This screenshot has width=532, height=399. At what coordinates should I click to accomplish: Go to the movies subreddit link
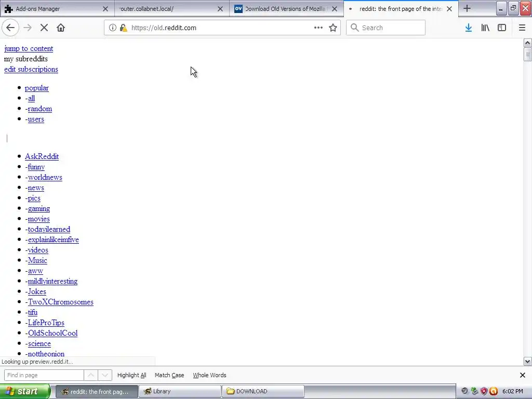pyautogui.click(x=38, y=219)
